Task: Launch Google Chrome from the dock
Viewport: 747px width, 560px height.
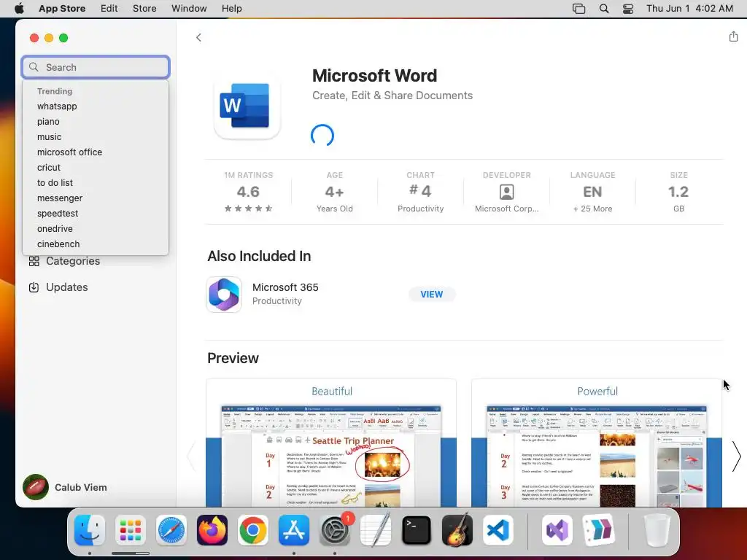Action: (x=253, y=530)
